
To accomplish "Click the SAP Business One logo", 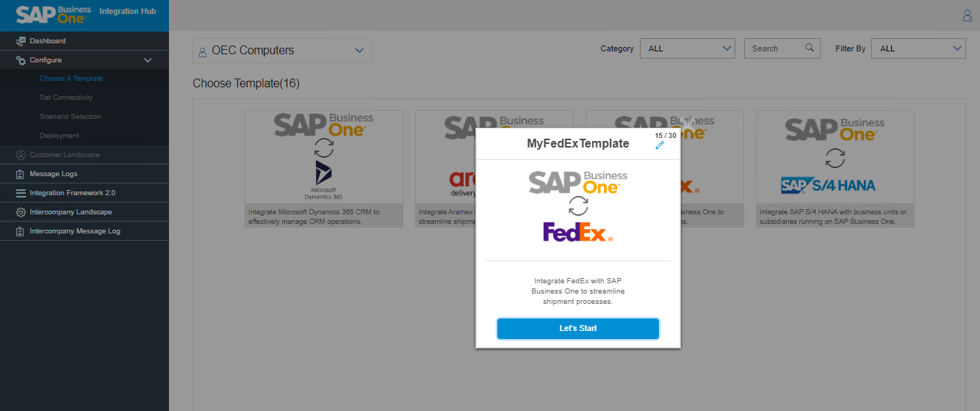I will point(54,15).
